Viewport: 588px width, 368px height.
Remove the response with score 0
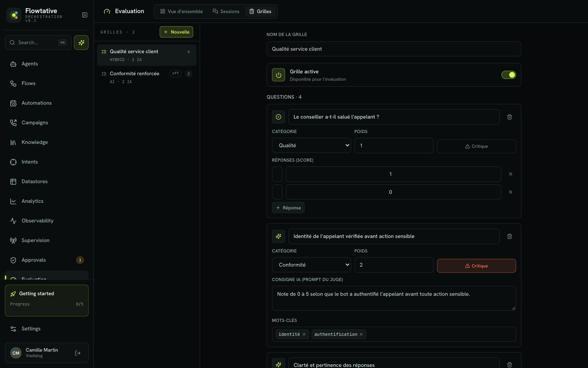pyautogui.click(x=511, y=192)
